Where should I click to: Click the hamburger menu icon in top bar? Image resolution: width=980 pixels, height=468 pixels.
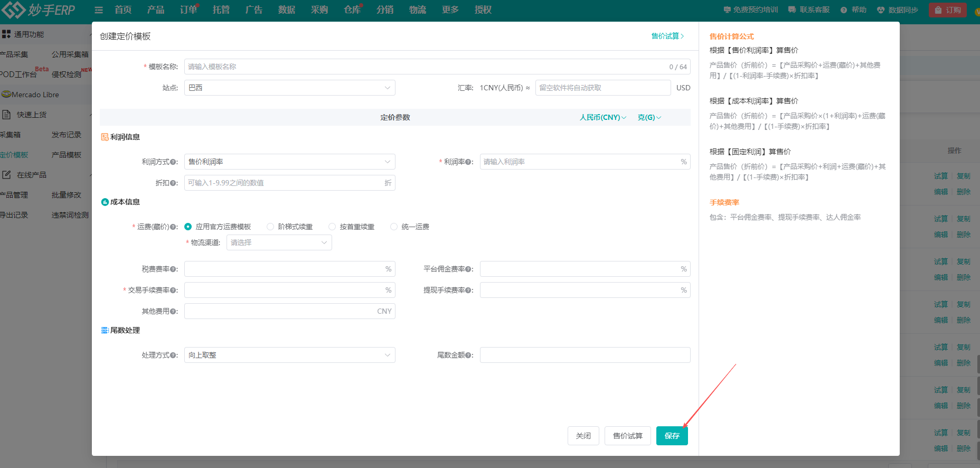[x=99, y=10]
